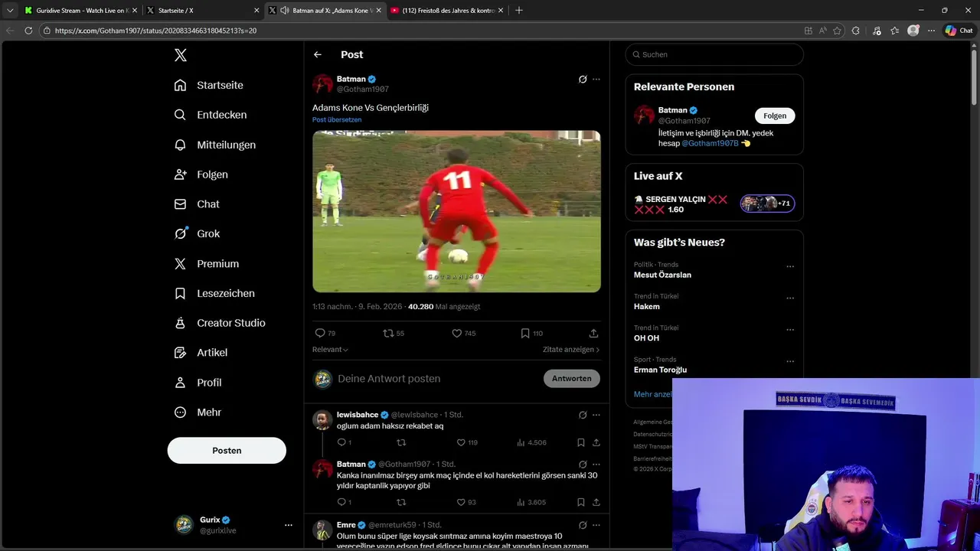Switch to Startseite / X browser tab
The width and height of the screenshot is (980, 551).
click(203, 11)
